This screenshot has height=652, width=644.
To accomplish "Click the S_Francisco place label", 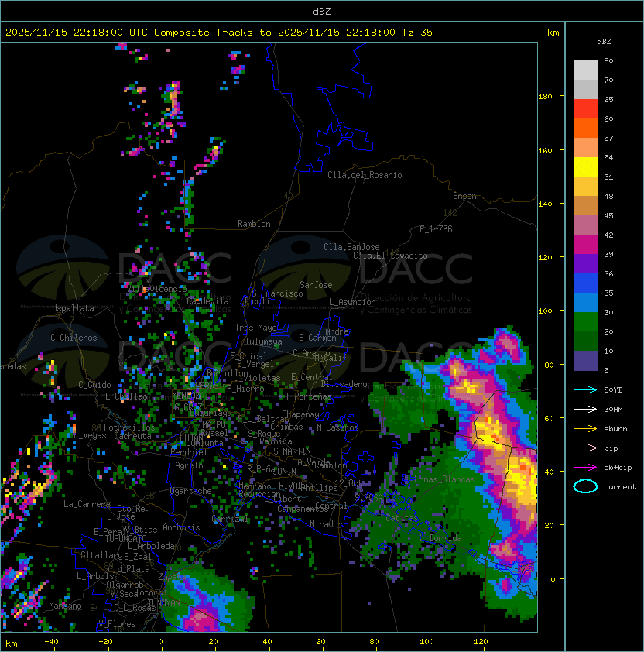I will click(277, 293).
